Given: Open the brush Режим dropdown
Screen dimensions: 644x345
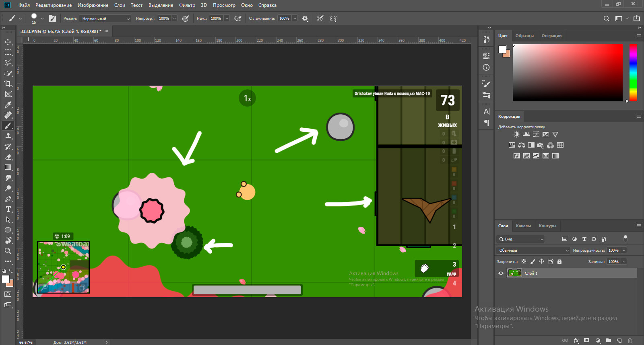Looking at the screenshot, I should pos(105,18).
